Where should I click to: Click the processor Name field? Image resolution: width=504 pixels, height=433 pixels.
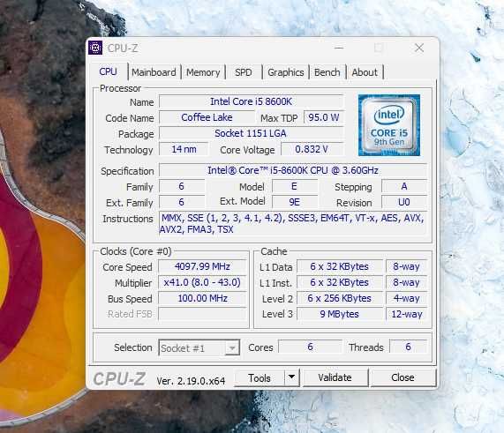point(251,101)
